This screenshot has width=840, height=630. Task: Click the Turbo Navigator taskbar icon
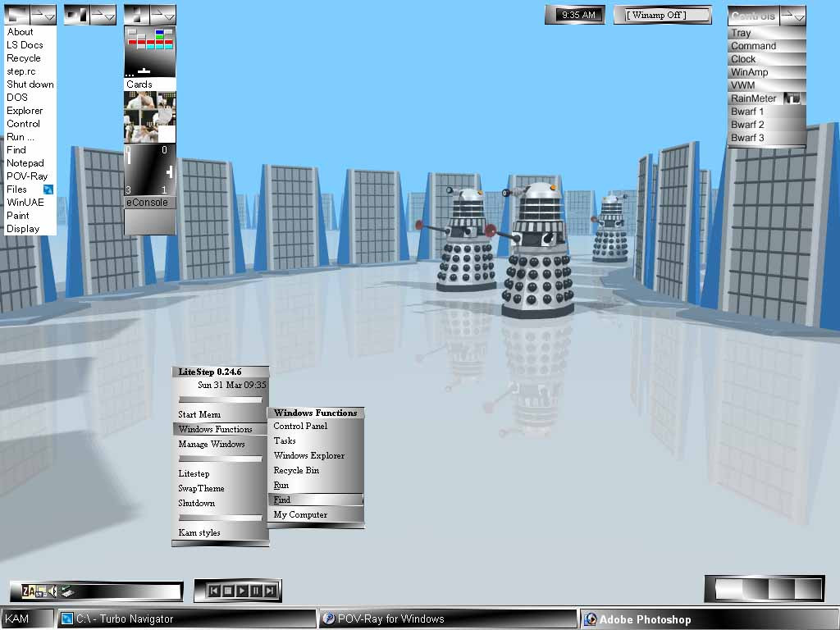tap(67, 619)
